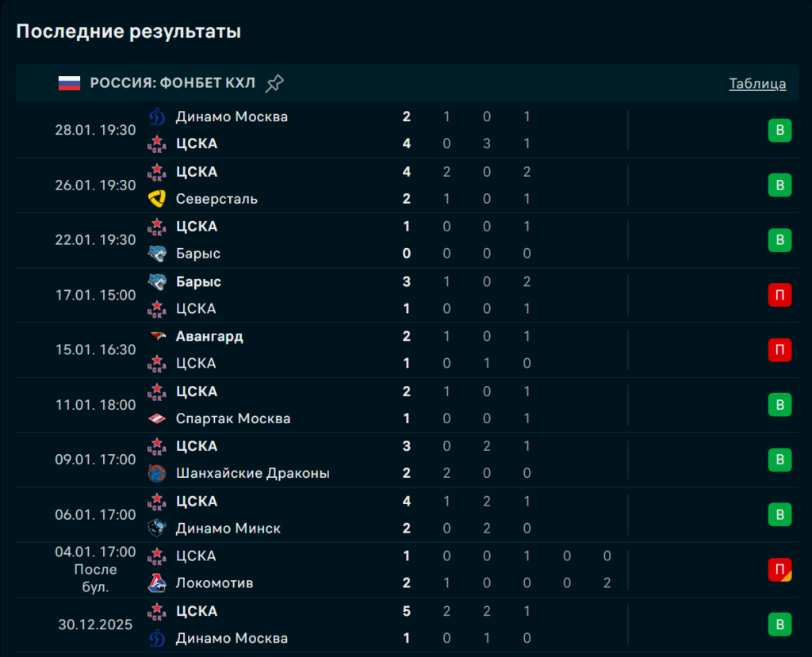Click Северсталь team logo

(x=157, y=199)
